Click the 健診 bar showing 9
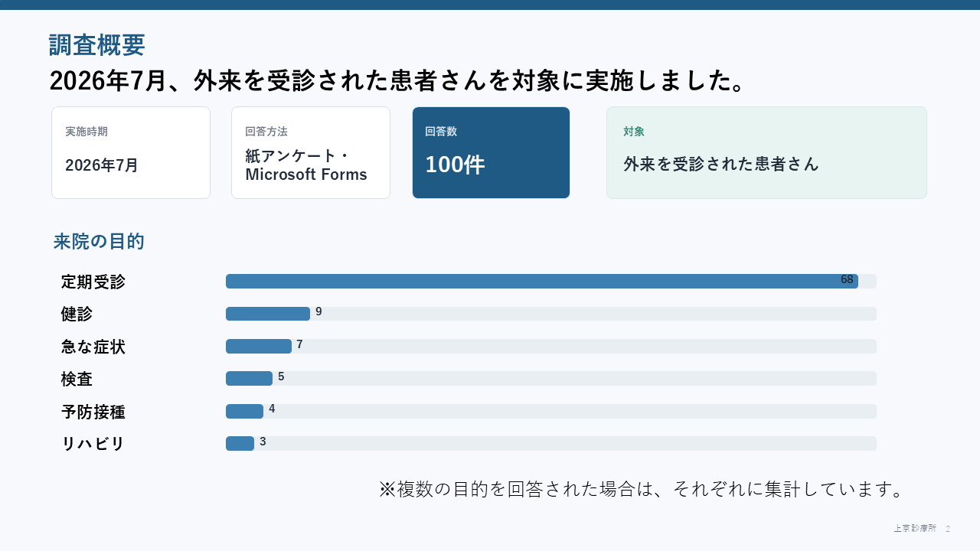980x551 pixels. 268,314
